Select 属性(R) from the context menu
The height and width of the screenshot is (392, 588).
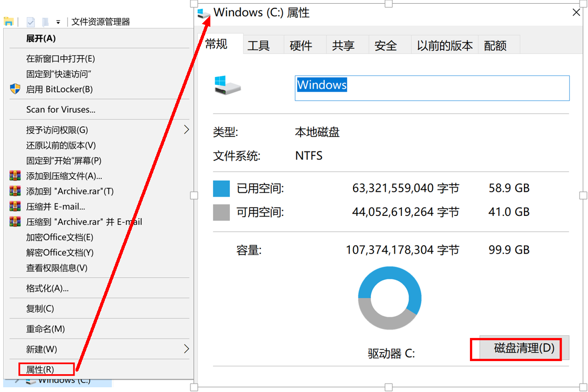(x=40, y=369)
